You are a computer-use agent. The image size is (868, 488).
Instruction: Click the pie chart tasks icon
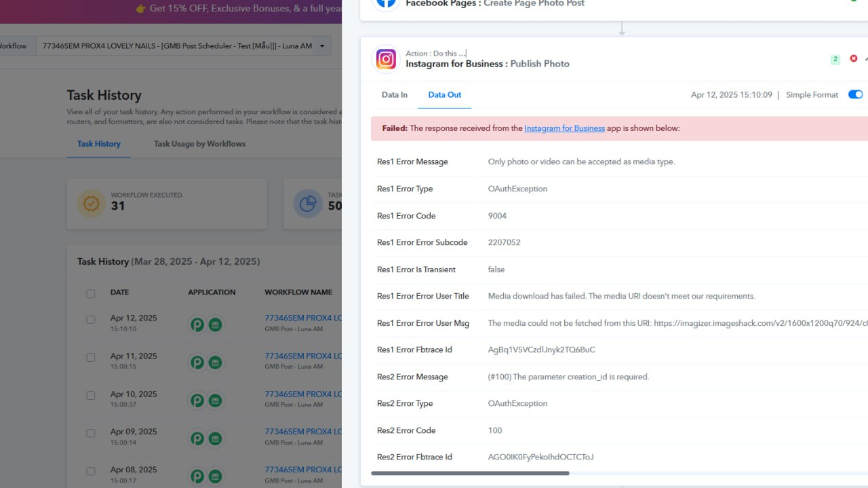[x=308, y=204]
